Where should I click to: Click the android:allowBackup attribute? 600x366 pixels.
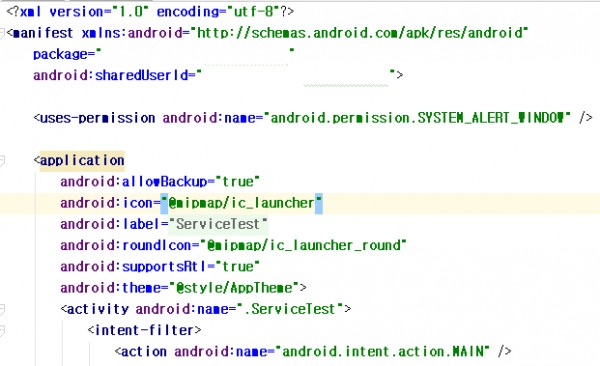pyautogui.click(x=134, y=181)
